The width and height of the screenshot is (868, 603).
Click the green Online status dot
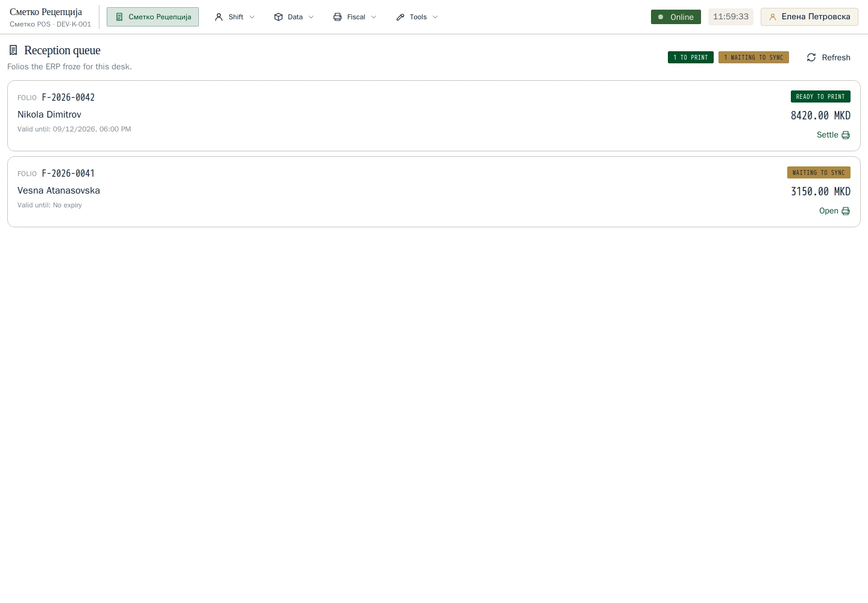661,17
